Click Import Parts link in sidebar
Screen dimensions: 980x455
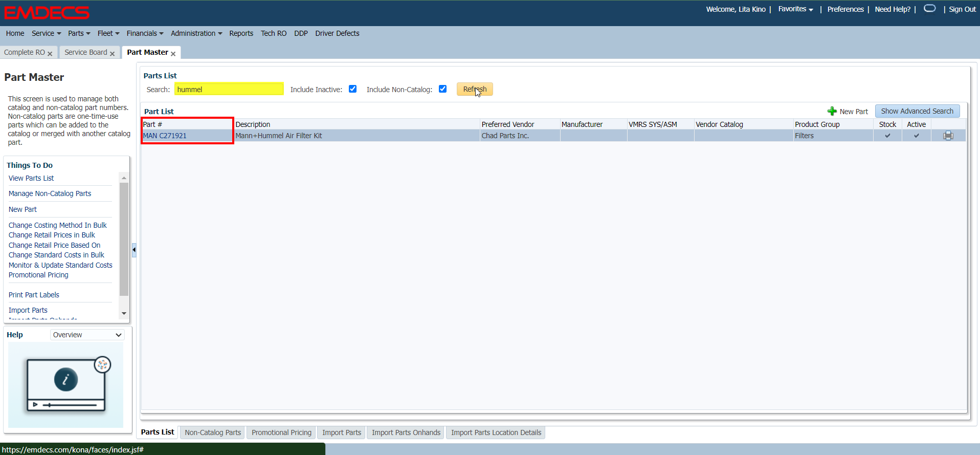pyautogui.click(x=28, y=310)
